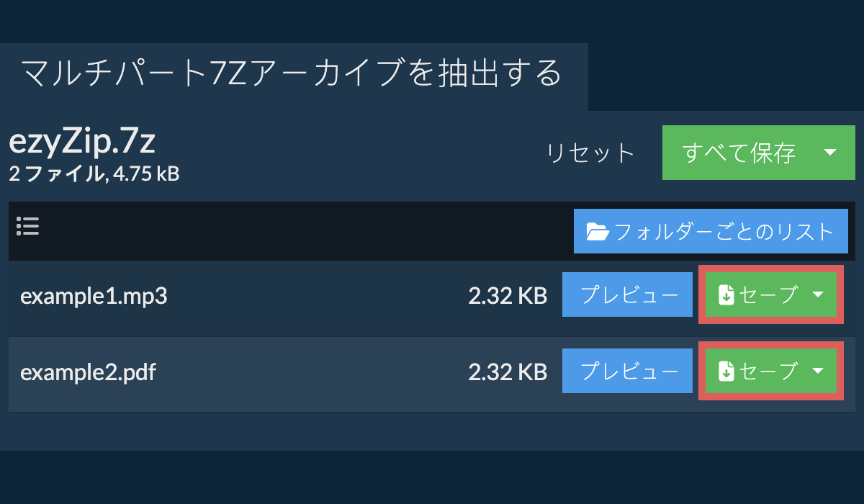Image resolution: width=864 pixels, height=504 pixels.
Task: Click the 2.32 KB size of example2.pdf
Action: click(508, 372)
